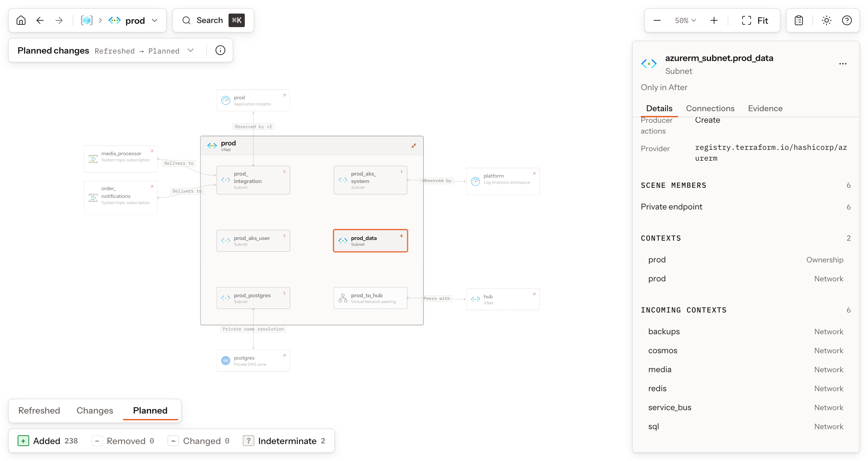Click the prod_to_hub peering icon
The height and width of the screenshot is (461, 868).
(343, 298)
